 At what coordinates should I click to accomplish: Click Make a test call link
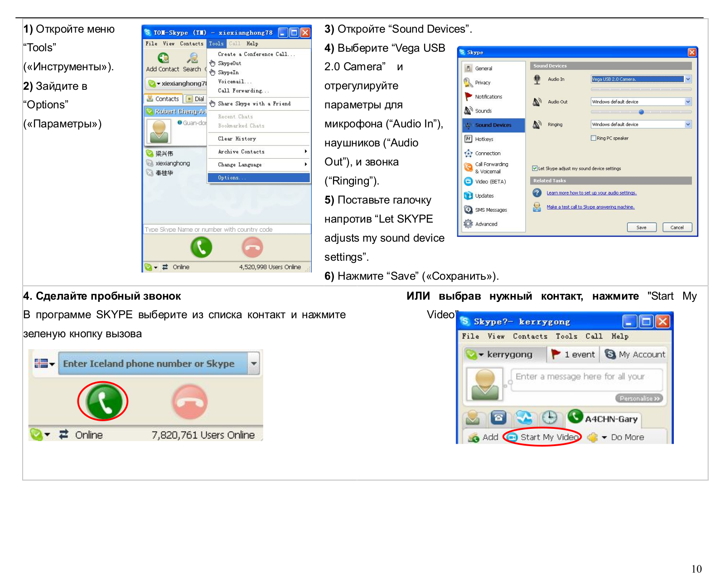(x=590, y=207)
